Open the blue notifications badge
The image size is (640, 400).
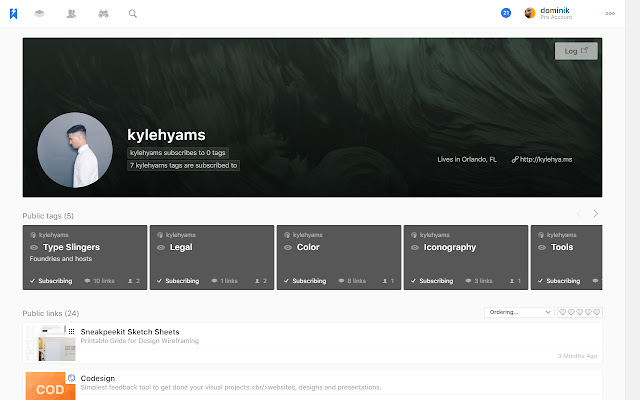point(506,13)
